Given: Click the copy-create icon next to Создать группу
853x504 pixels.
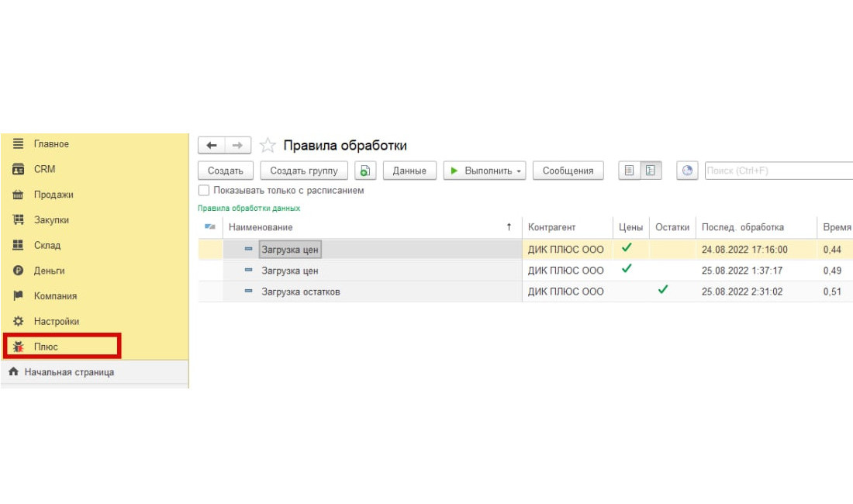Looking at the screenshot, I should click(x=365, y=171).
